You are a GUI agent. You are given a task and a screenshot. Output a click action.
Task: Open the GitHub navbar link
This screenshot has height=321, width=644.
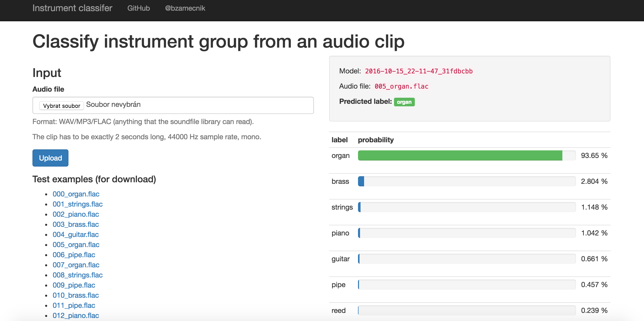[x=138, y=8]
